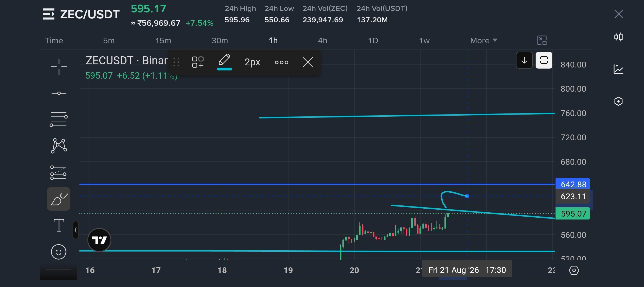This screenshot has height=287, width=644.
Task: Click the +7.54% change percentage
Action: [x=200, y=23]
